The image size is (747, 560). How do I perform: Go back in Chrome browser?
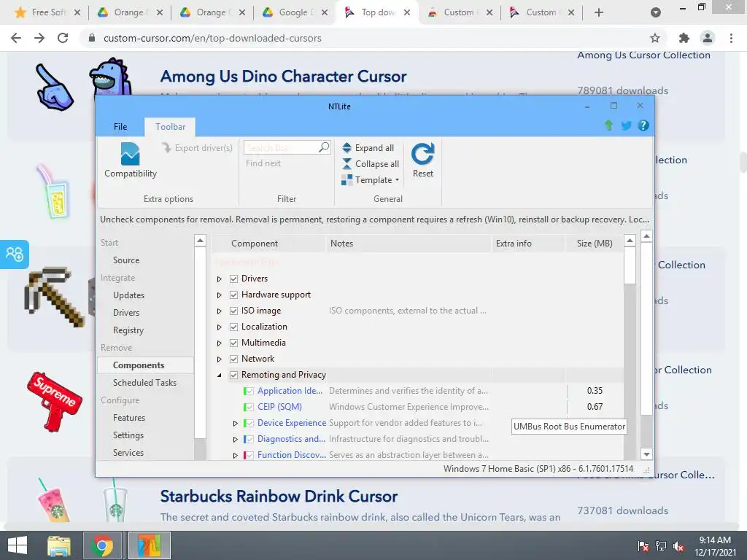pyautogui.click(x=16, y=38)
